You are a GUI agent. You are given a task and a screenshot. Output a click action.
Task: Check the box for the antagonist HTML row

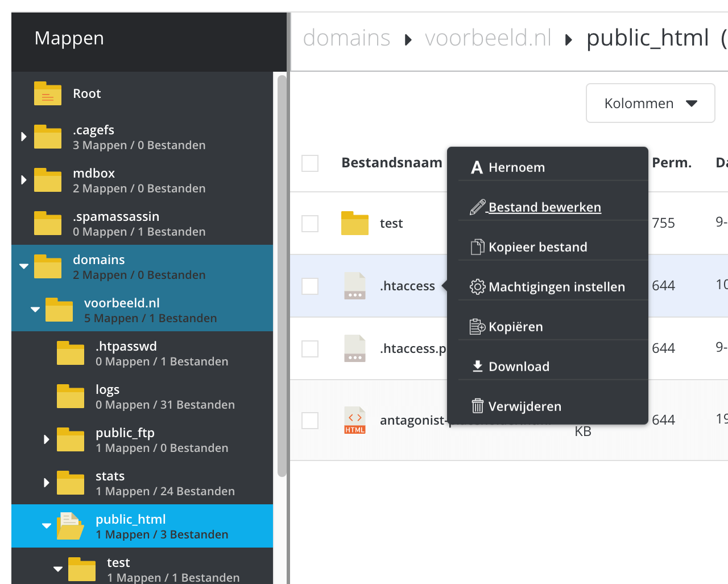click(310, 421)
